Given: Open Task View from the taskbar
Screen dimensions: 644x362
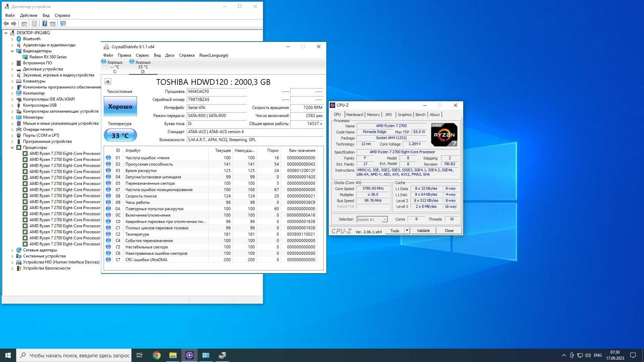Looking at the screenshot, I should click(140, 355).
